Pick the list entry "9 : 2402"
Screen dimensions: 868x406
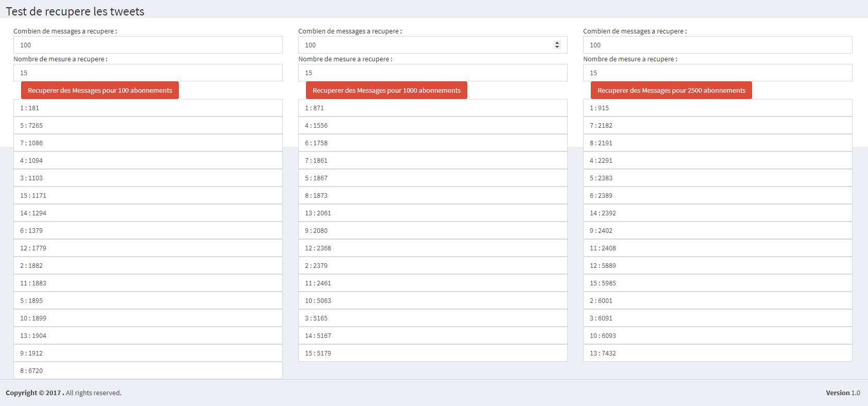718,230
